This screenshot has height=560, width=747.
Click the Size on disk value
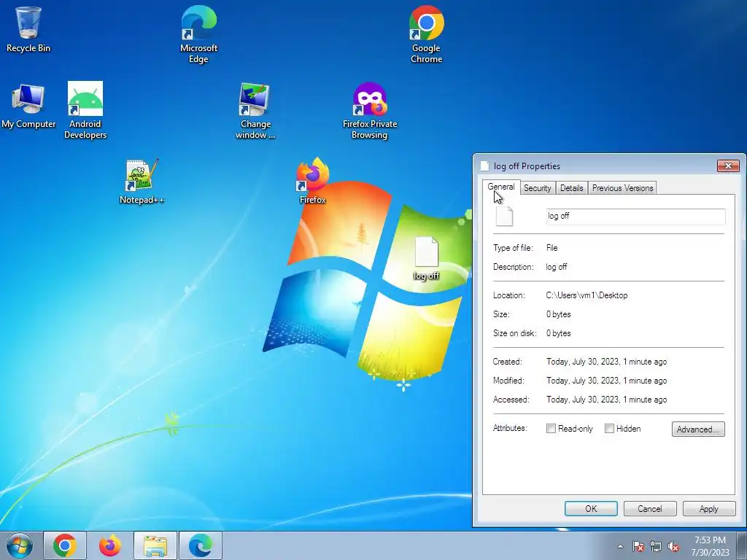[558, 333]
